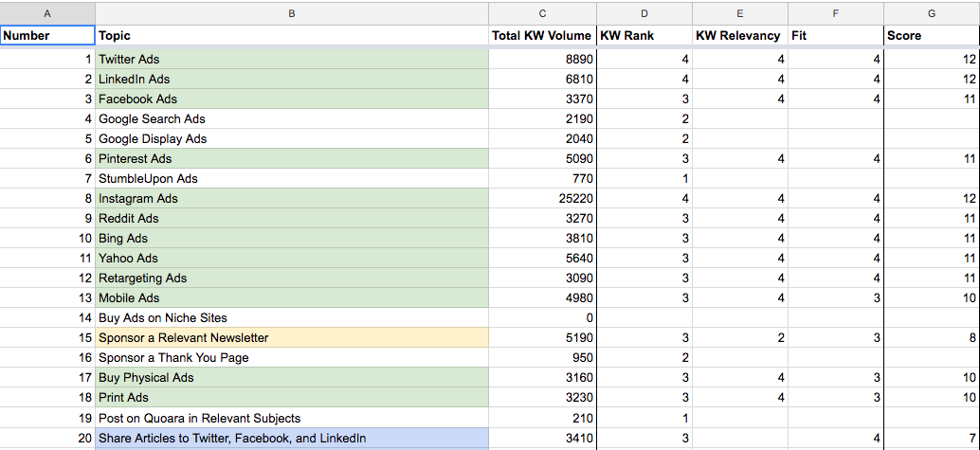Click the 'KW Relevancy' header cell

[x=739, y=36]
